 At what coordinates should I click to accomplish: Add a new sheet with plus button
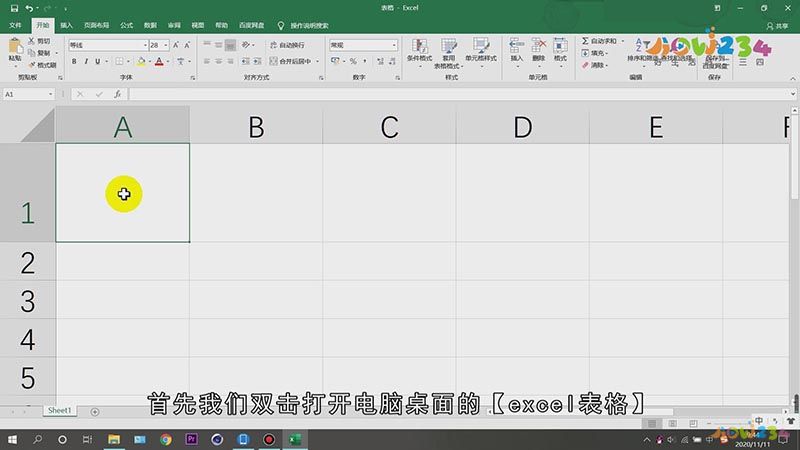tap(95, 412)
